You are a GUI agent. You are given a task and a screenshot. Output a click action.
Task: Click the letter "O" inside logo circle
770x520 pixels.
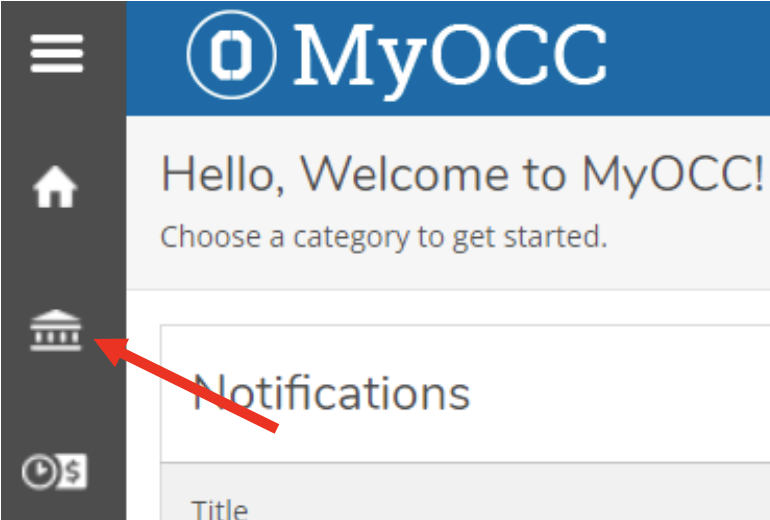click(x=232, y=54)
